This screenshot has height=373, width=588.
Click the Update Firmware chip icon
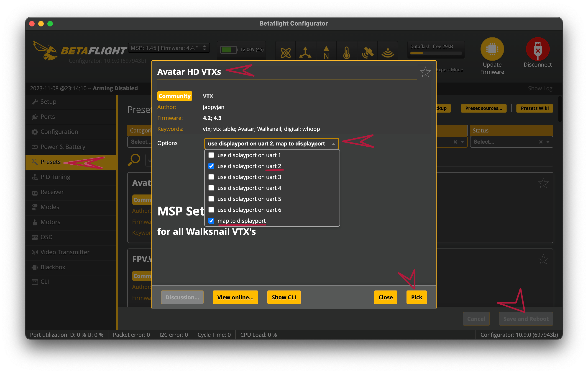click(492, 49)
